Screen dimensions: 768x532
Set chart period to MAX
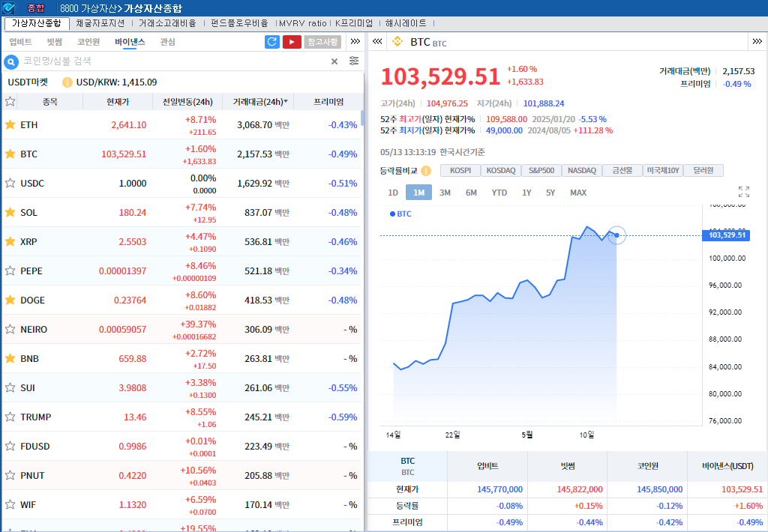coord(578,193)
